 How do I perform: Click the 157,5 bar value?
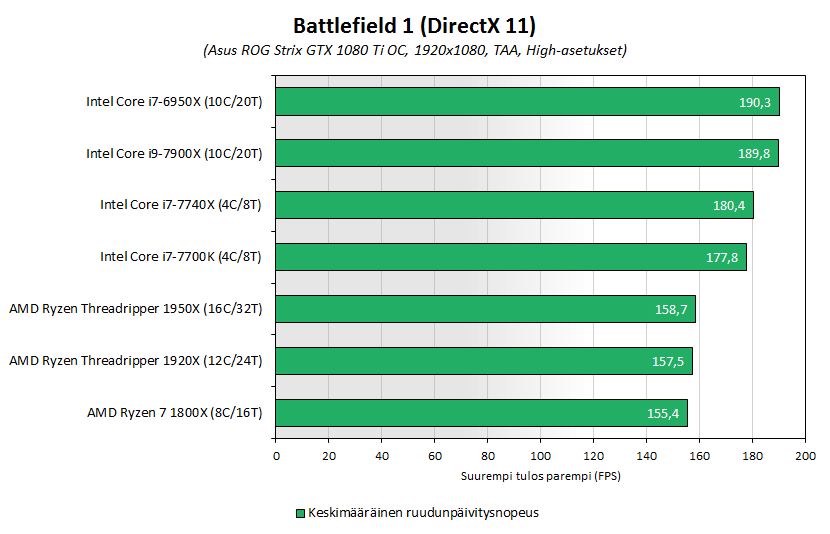coord(668,361)
